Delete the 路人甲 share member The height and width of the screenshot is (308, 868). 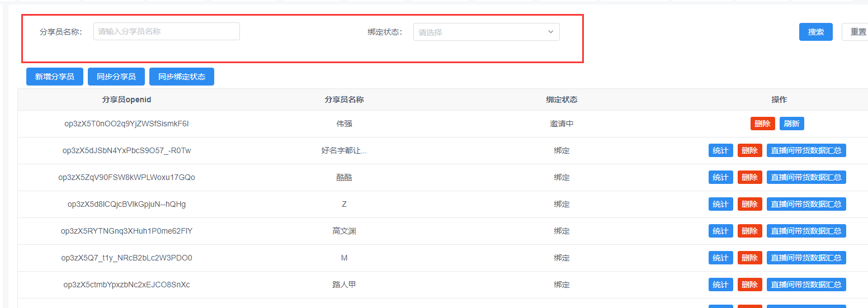(749, 285)
